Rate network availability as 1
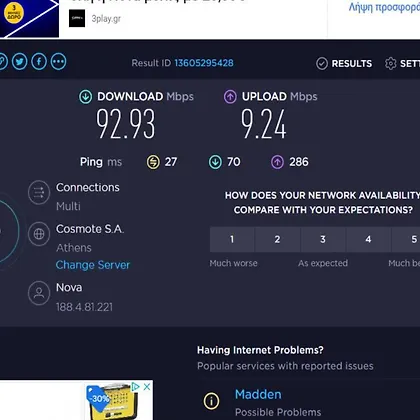The height and width of the screenshot is (420, 420). click(232, 239)
